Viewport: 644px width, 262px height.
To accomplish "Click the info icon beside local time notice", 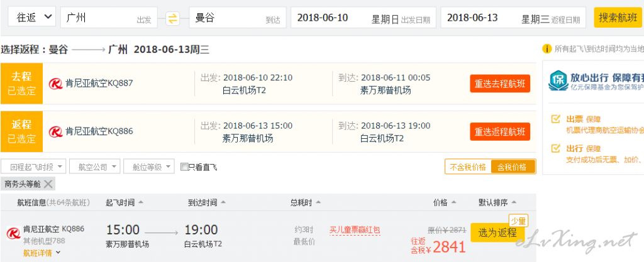I will (x=547, y=49).
